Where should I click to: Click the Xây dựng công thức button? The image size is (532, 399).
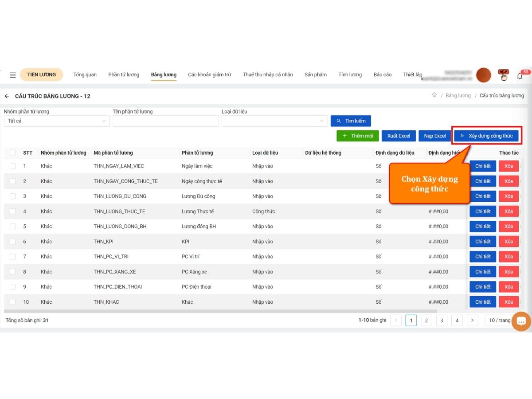[486, 136]
